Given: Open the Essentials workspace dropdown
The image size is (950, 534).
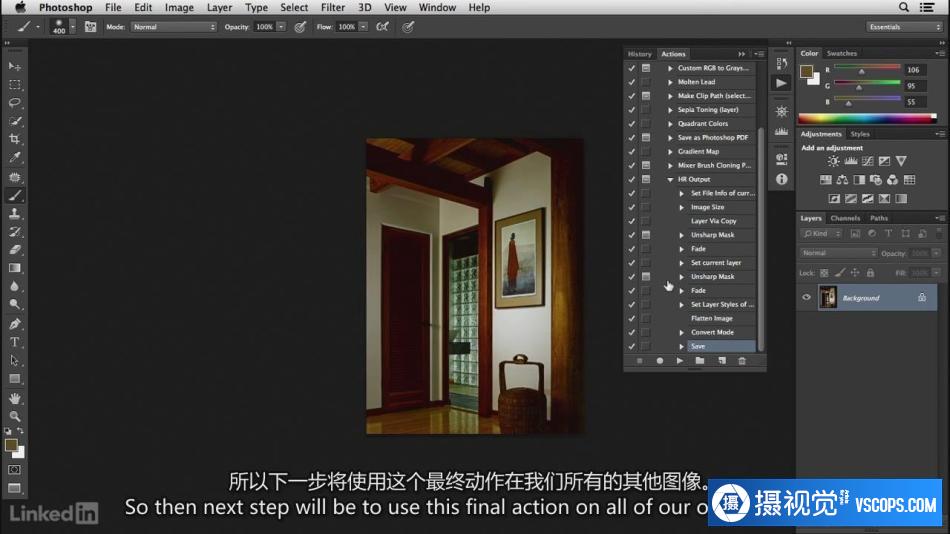Looking at the screenshot, I should click(903, 27).
